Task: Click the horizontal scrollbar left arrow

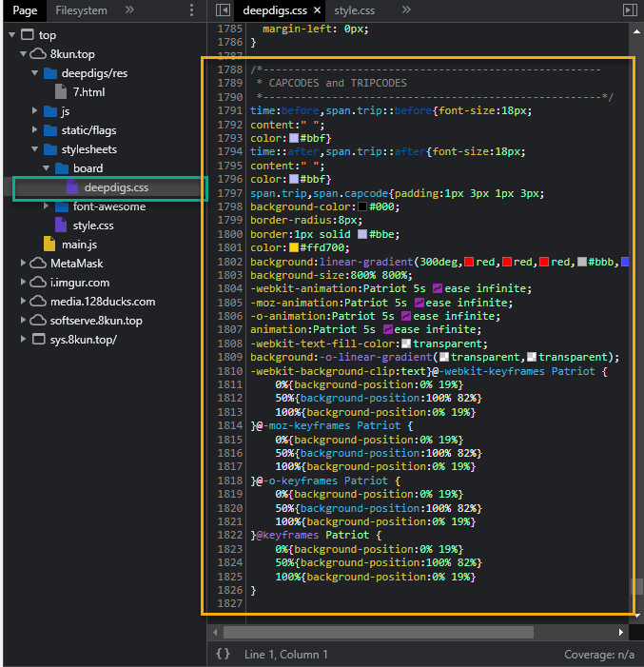Action: (x=215, y=632)
